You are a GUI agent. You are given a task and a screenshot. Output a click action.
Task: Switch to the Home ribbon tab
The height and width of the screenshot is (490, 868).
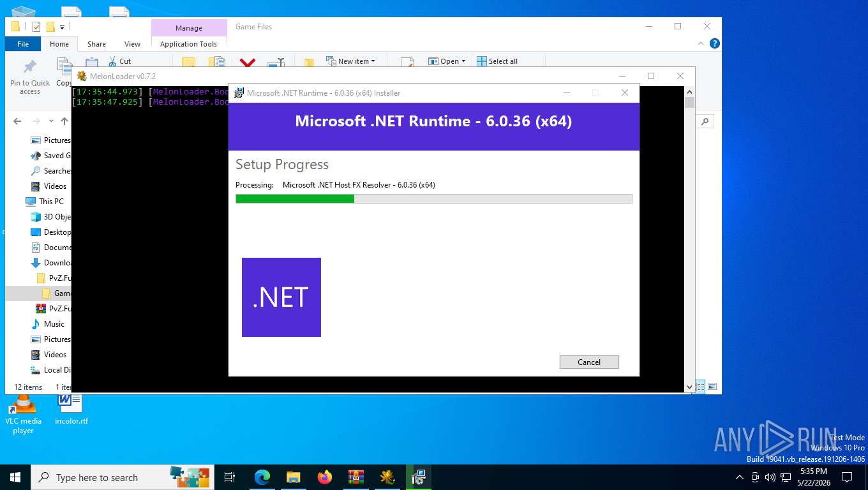59,44
